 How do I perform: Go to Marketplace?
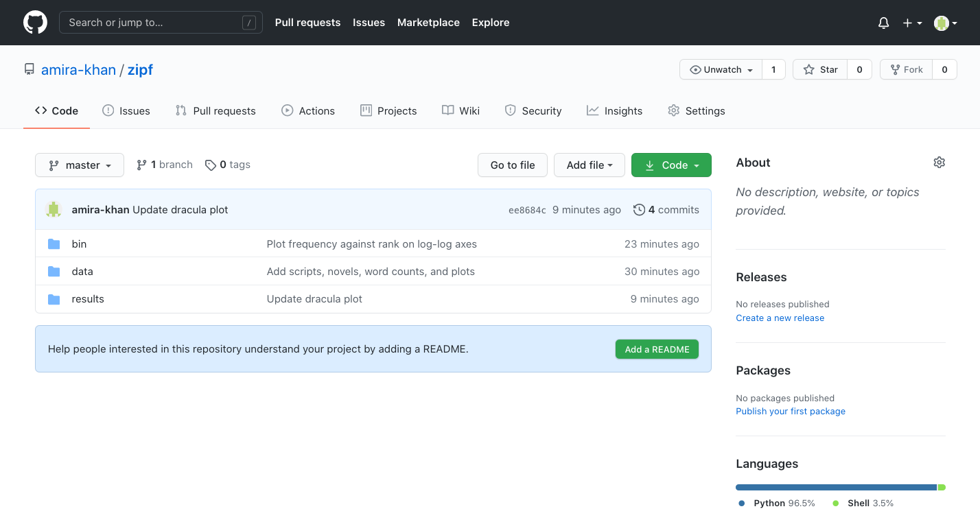(428, 23)
